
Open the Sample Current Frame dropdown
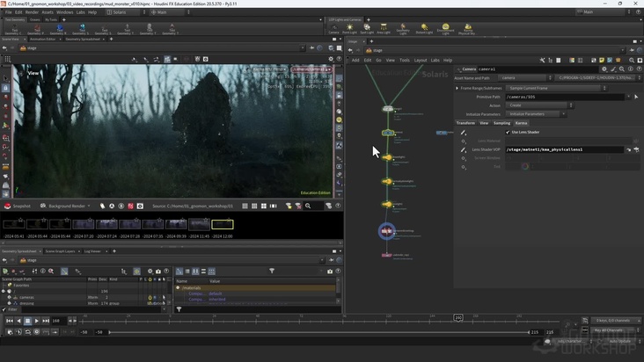coord(556,88)
